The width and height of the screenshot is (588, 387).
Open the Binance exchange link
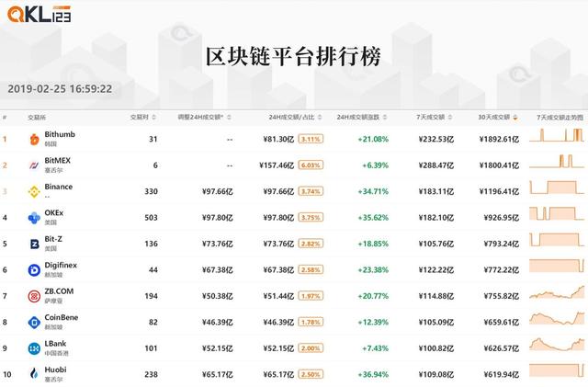(x=59, y=187)
